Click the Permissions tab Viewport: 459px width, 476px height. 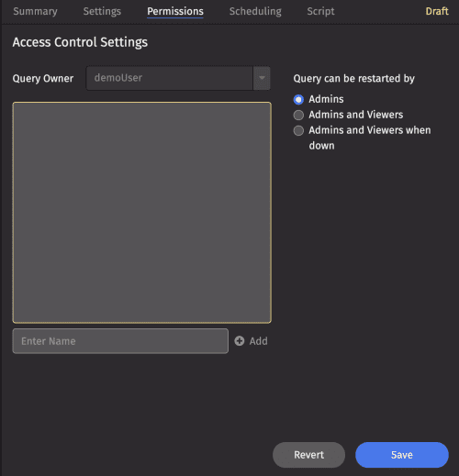click(x=175, y=11)
